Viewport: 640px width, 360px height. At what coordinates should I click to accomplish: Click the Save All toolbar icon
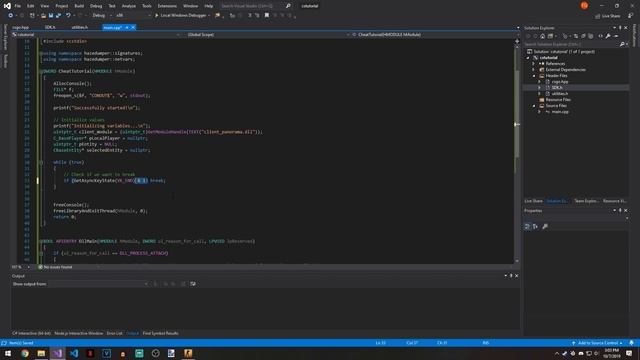(58, 16)
